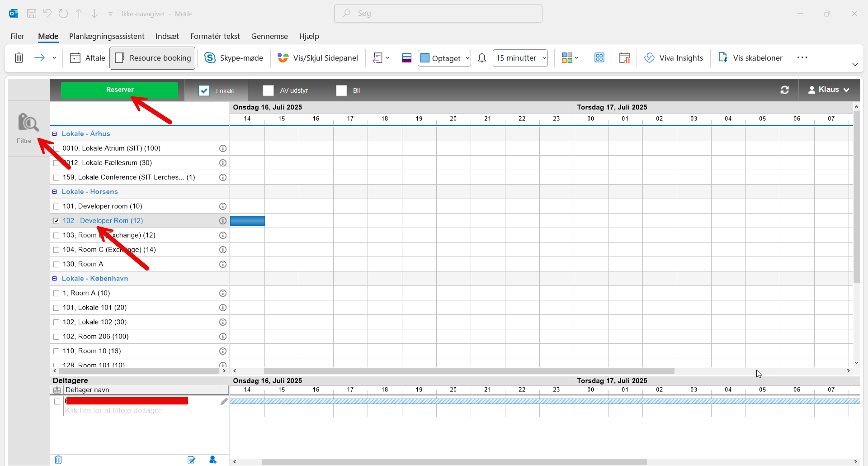Open the 15 minutter reminder dropdown
This screenshot has width=868, height=466.
click(520, 58)
